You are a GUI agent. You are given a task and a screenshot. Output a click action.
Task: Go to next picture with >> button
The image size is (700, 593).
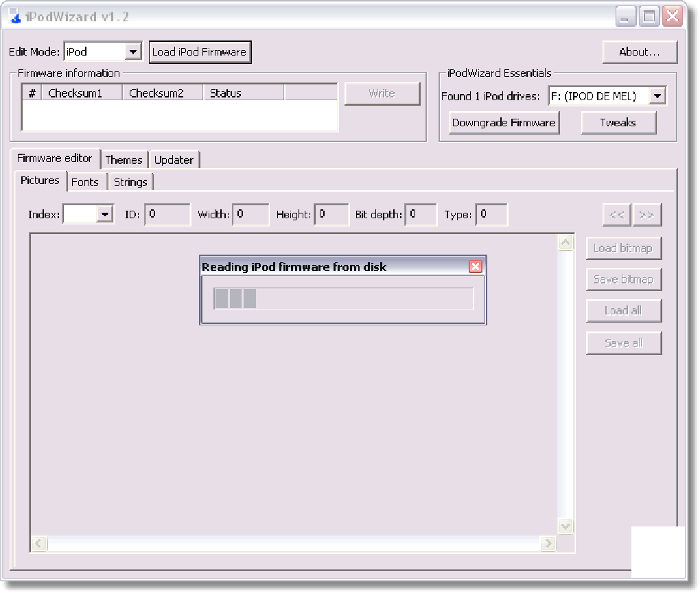647,215
